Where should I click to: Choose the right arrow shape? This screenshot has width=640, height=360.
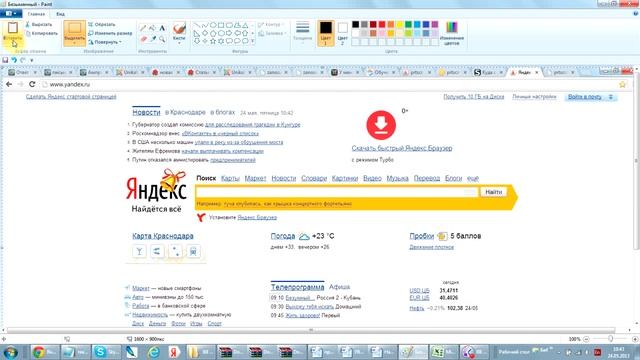coord(229,33)
